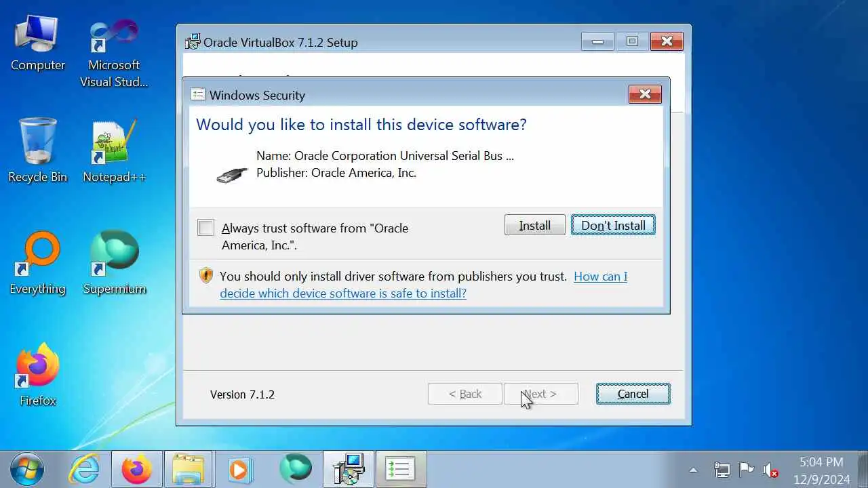Open Microsoft Visual Studio shortcut
Viewport: 868px width, 488px height.
(114, 53)
